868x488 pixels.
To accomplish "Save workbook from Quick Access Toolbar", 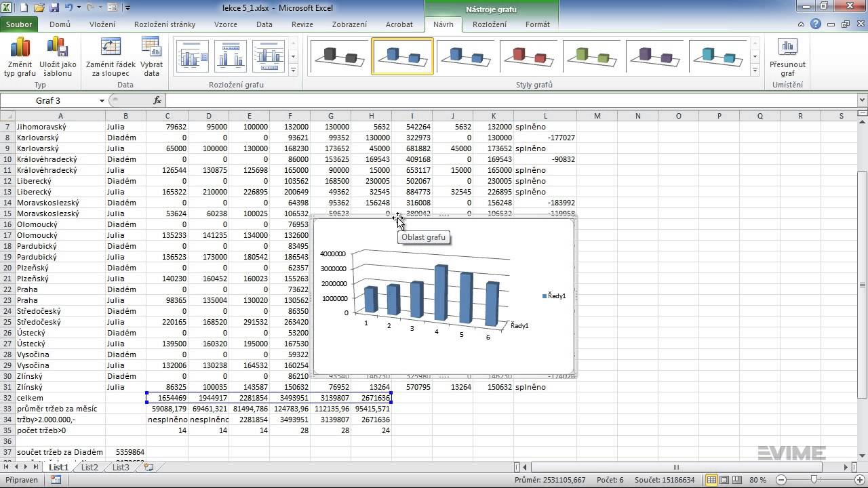I will coord(54,7).
